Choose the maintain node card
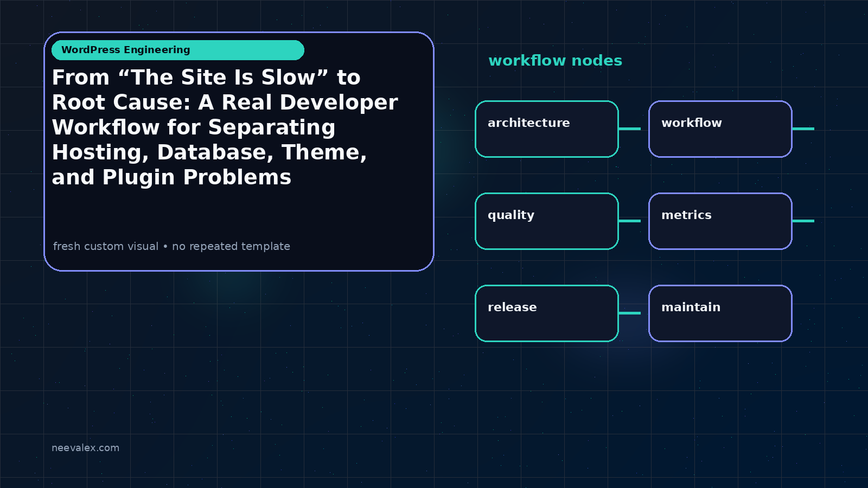The image size is (868, 488). [720, 313]
